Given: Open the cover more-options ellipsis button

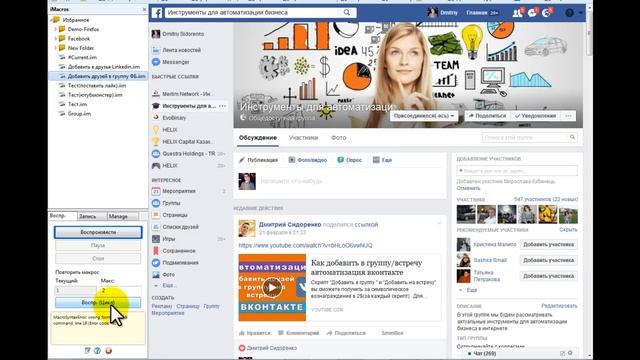Looking at the screenshot, I should (x=568, y=116).
